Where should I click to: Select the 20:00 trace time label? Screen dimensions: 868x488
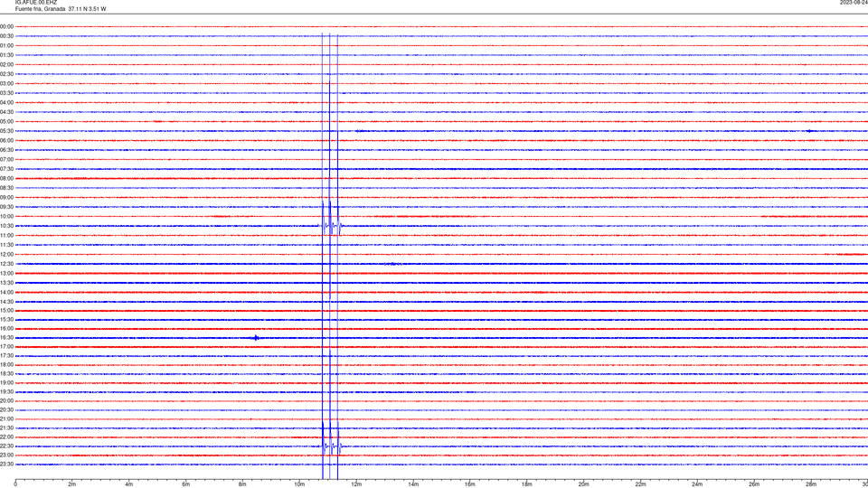point(6,400)
